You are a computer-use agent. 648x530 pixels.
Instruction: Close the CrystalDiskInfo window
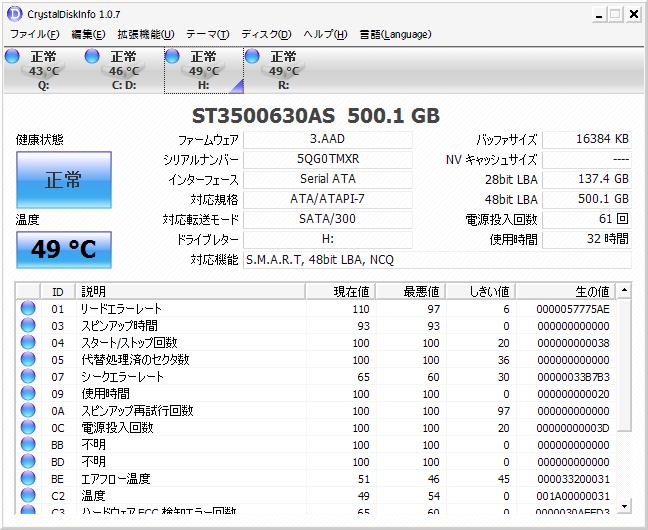pos(633,15)
